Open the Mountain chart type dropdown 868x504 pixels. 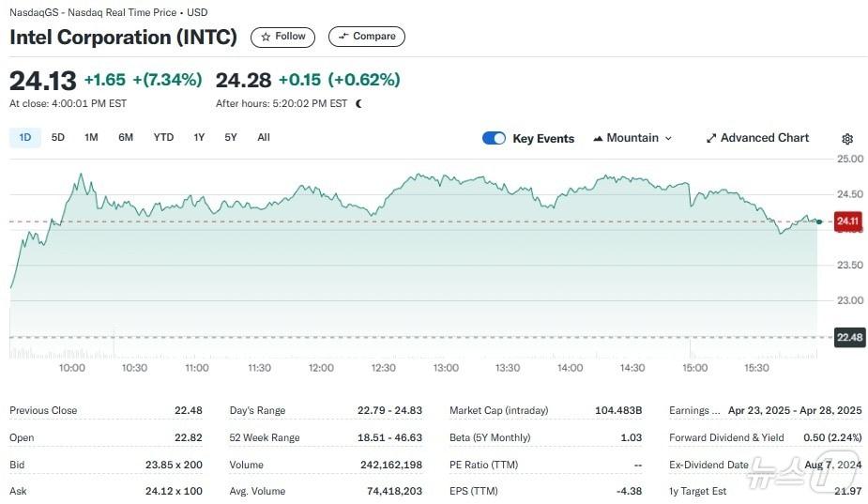pyautogui.click(x=632, y=138)
